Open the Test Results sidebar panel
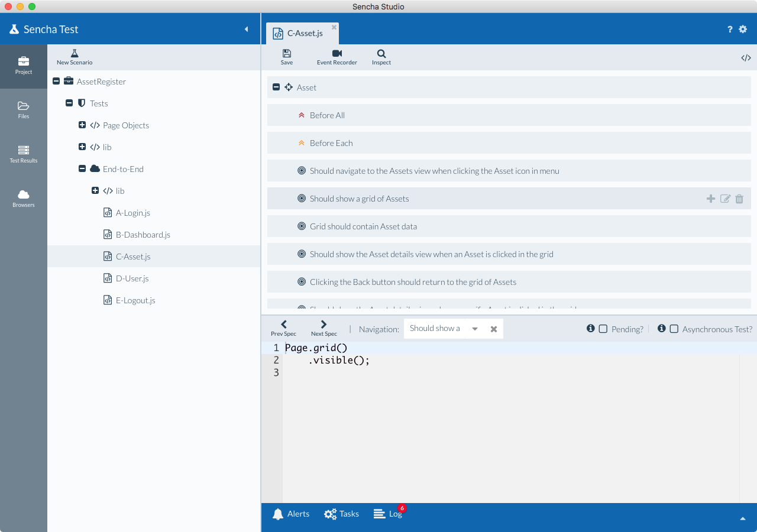Image resolution: width=757 pixels, height=532 pixels. [24, 154]
